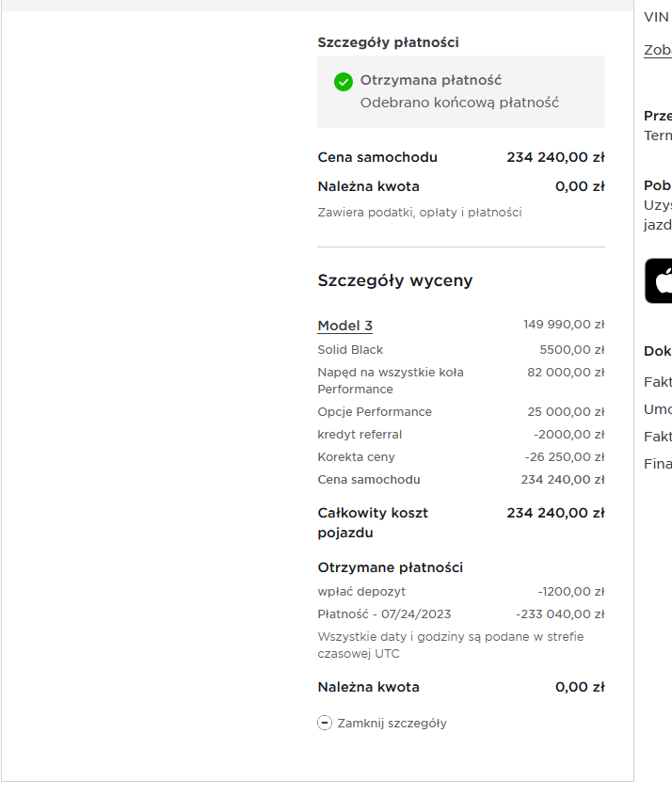Open the Umo... document entry
Image resolution: width=672 pixels, height=797 pixels.
click(x=657, y=409)
